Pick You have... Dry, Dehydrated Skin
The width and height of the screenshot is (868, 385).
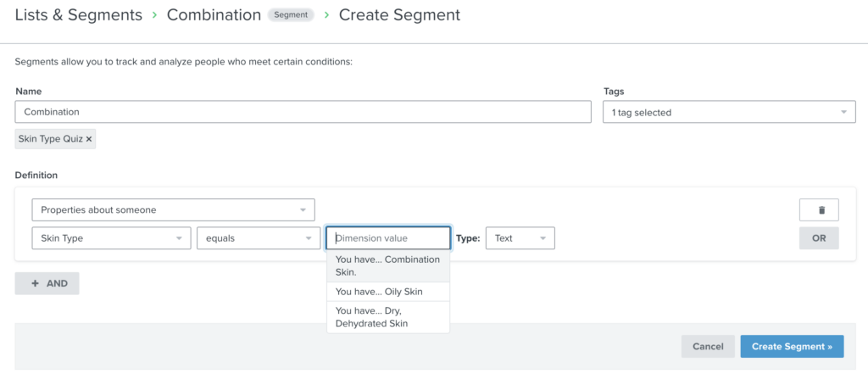click(388, 317)
